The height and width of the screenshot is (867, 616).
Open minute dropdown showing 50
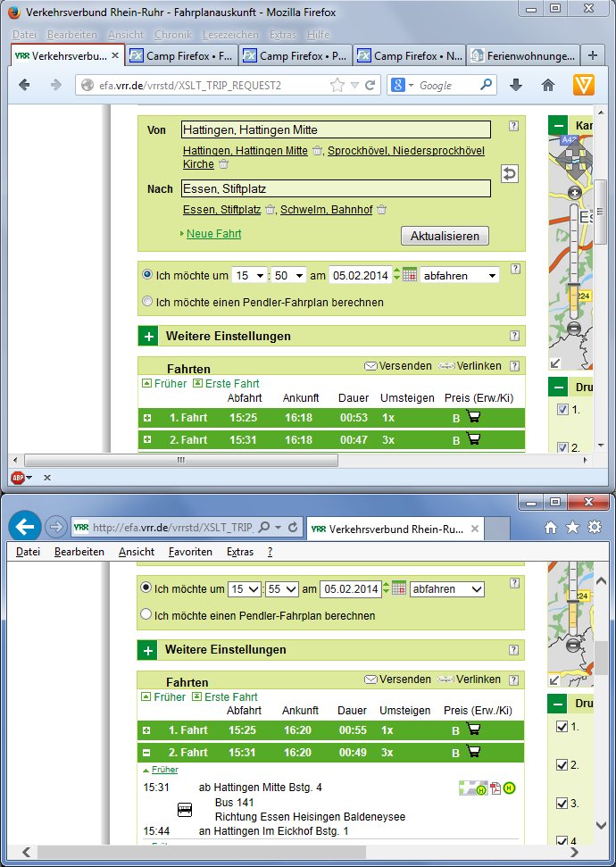(x=288, y=275)
